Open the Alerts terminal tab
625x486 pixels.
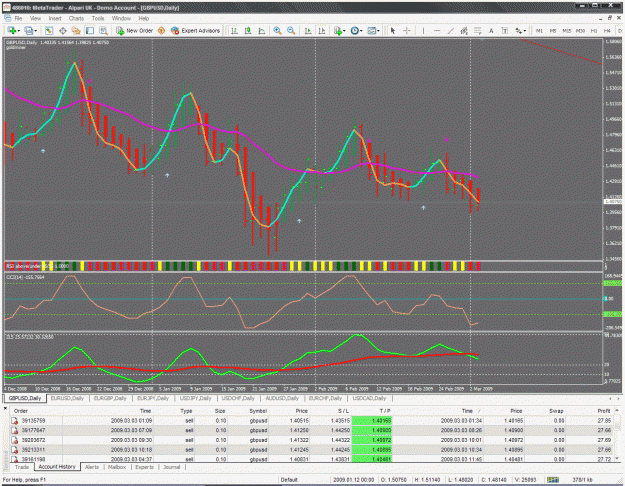click(92, 467)
